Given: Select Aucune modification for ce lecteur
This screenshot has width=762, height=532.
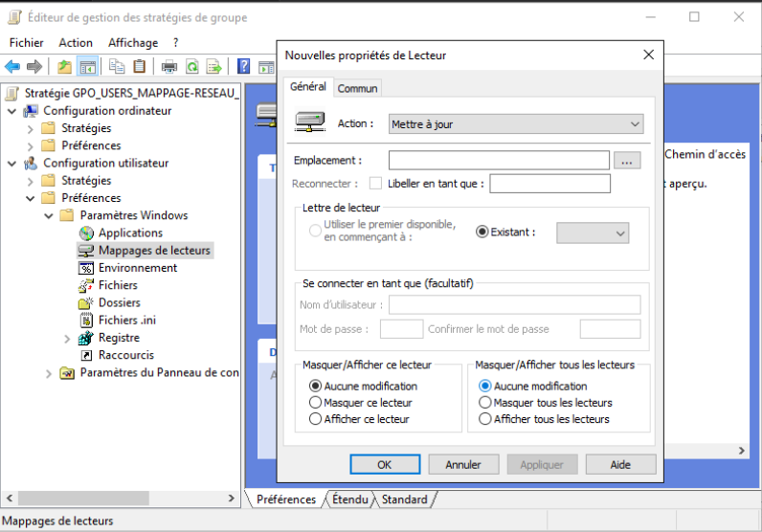Looking at the screenshot, I should tap(315, 386).
